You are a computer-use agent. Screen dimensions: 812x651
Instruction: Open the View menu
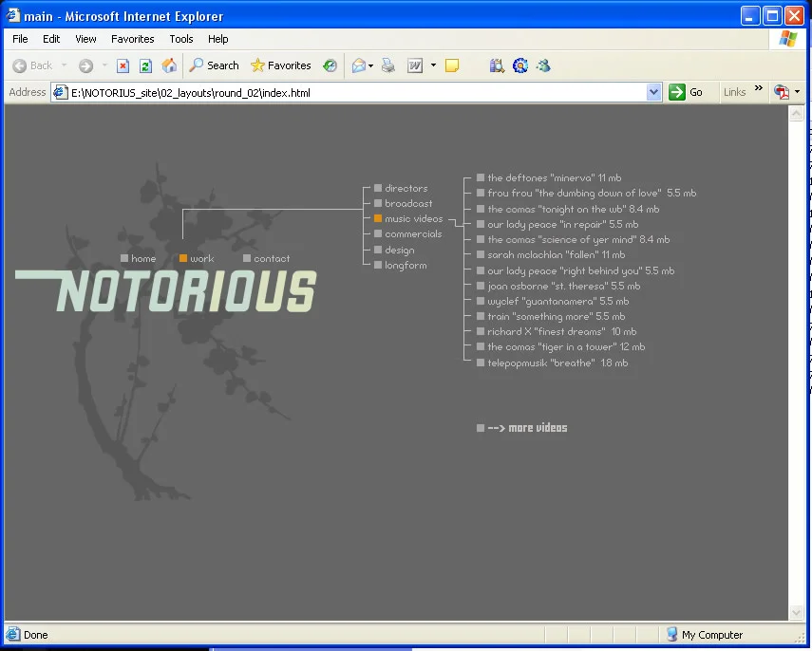tap(85, 39)
